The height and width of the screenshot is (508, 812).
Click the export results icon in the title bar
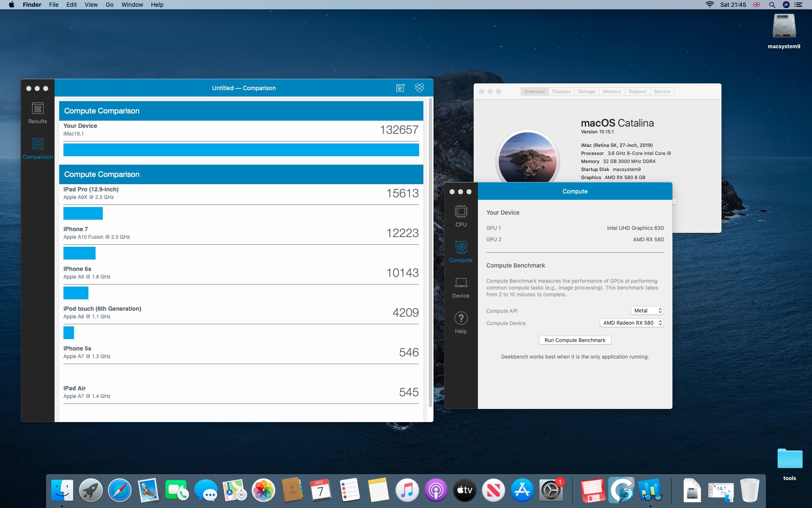pos(400,88)
